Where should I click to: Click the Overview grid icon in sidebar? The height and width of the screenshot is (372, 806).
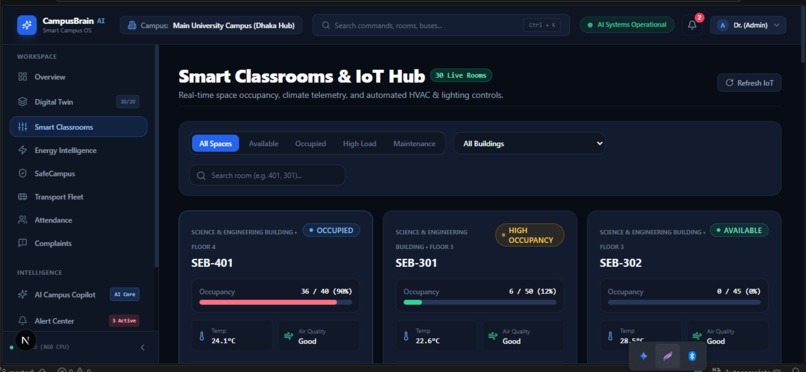point(23,77)
